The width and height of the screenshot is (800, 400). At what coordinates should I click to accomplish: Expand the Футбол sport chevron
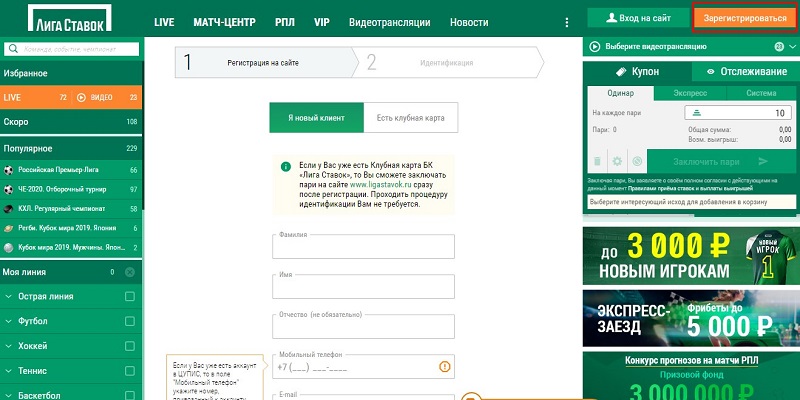(x=9, y=322)
